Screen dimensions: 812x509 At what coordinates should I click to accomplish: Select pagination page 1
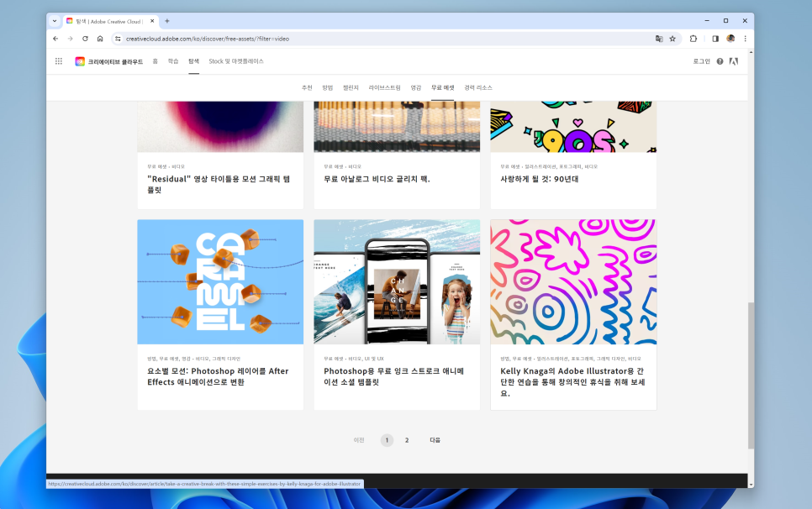pyautogui.click(x=387, y=440)
